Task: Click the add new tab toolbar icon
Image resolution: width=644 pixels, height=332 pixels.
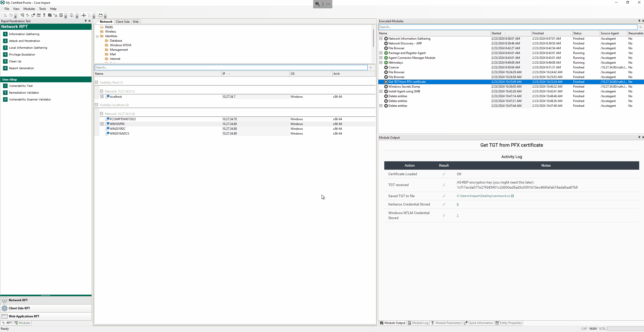Action: tap(101, 15)
